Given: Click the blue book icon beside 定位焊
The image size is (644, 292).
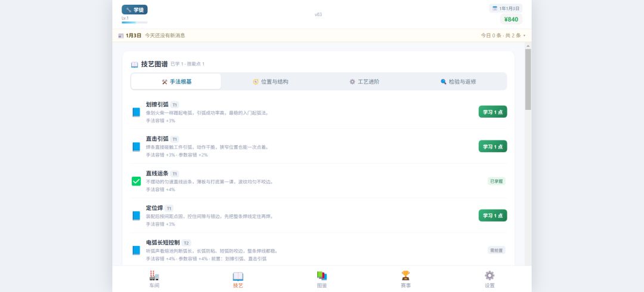Looking at the screenshot, I should (x=137, y=216).
